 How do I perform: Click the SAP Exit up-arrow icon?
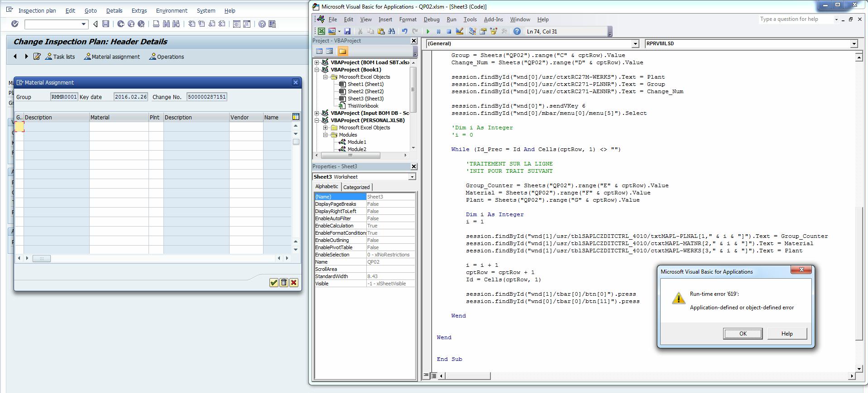pyautogui.click(x=131, y=24)
